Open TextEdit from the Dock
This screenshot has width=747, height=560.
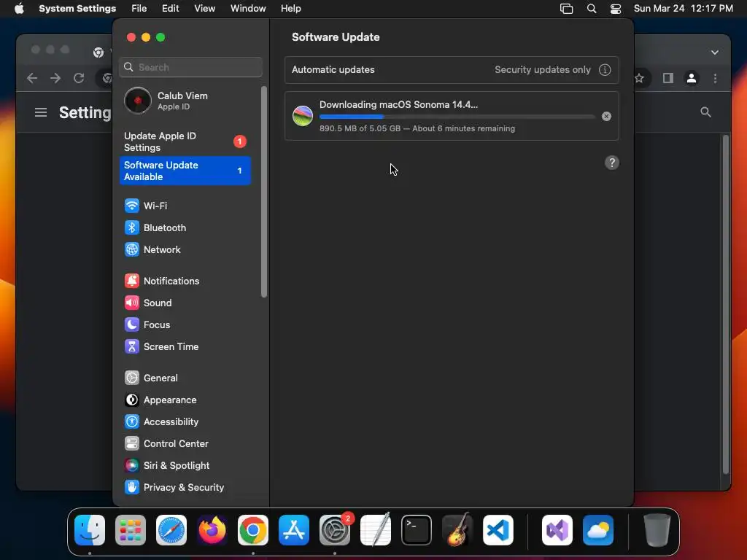(376, 530)
